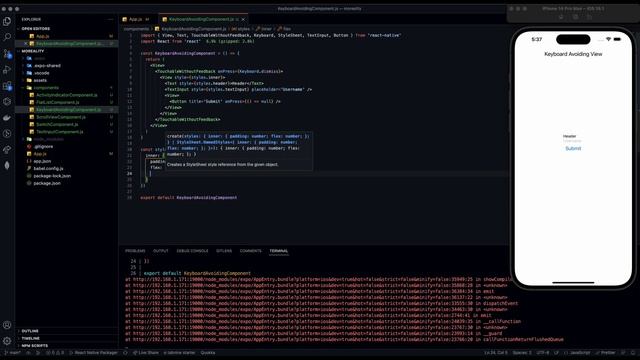Tap Submit button in iPhone simulator
This screenshot has height=360, width=640.
(573, 148)
